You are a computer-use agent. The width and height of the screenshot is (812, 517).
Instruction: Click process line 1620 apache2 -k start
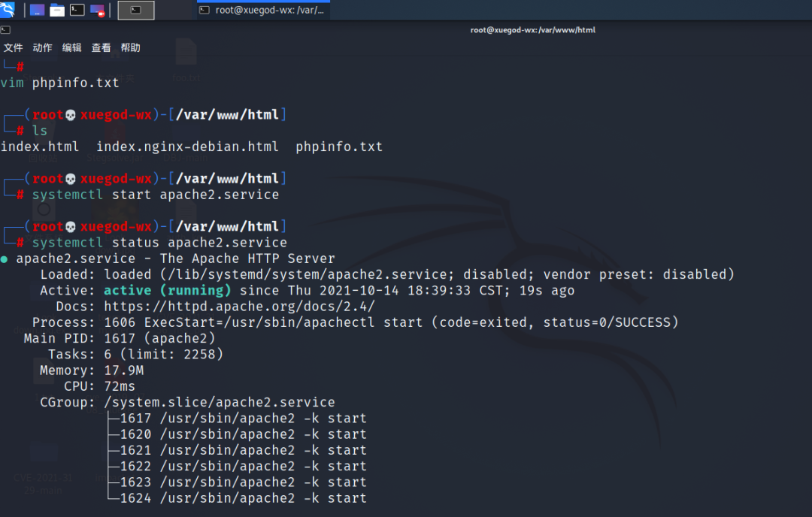[244, 434]
